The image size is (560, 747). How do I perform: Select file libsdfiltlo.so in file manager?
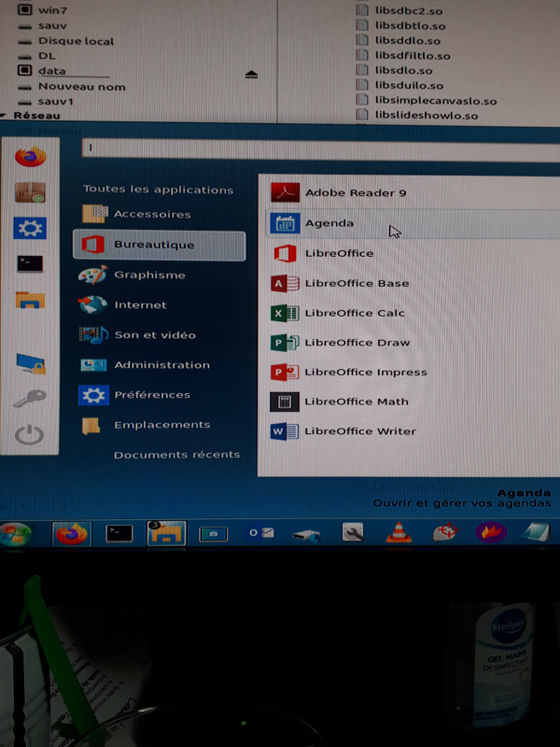(x=404, y=56)
